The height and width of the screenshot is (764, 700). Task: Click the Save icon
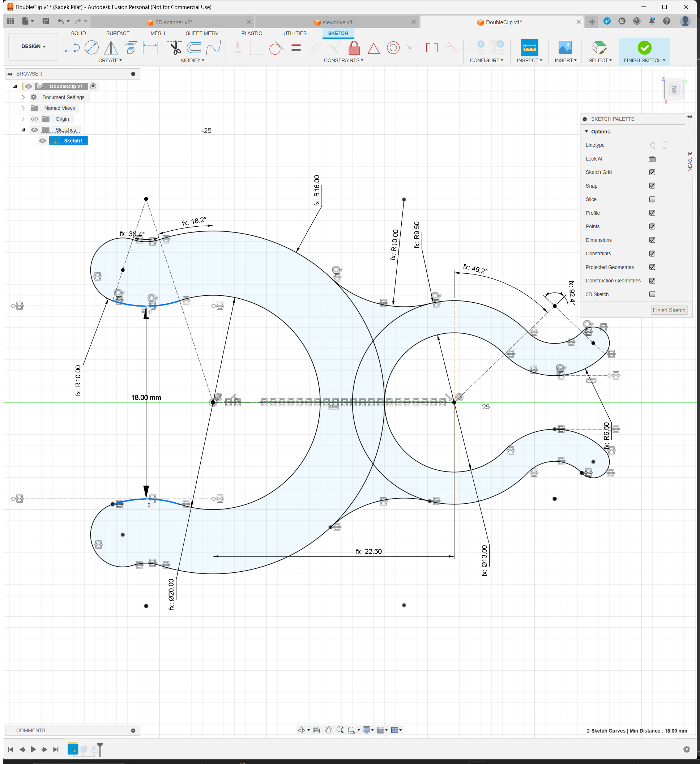(46, 21)
